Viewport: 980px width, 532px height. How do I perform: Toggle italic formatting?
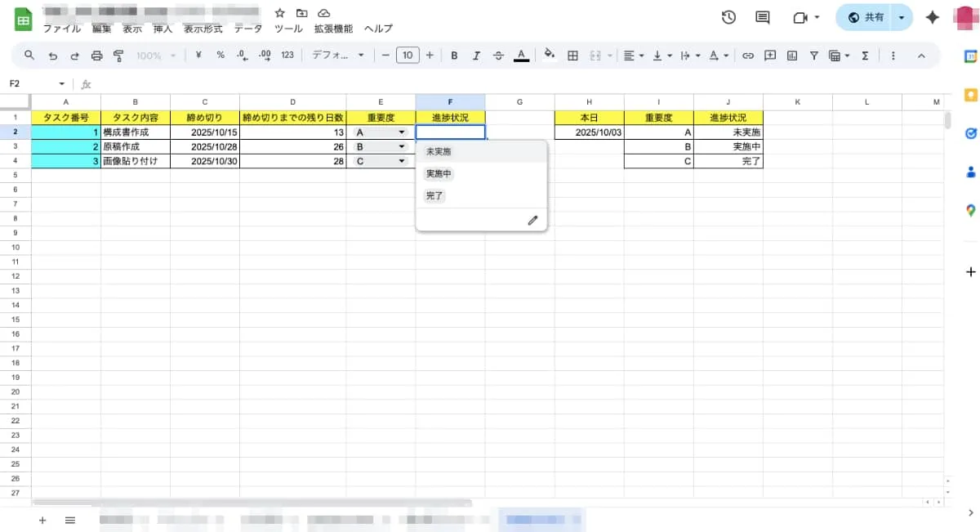[476, 56]
